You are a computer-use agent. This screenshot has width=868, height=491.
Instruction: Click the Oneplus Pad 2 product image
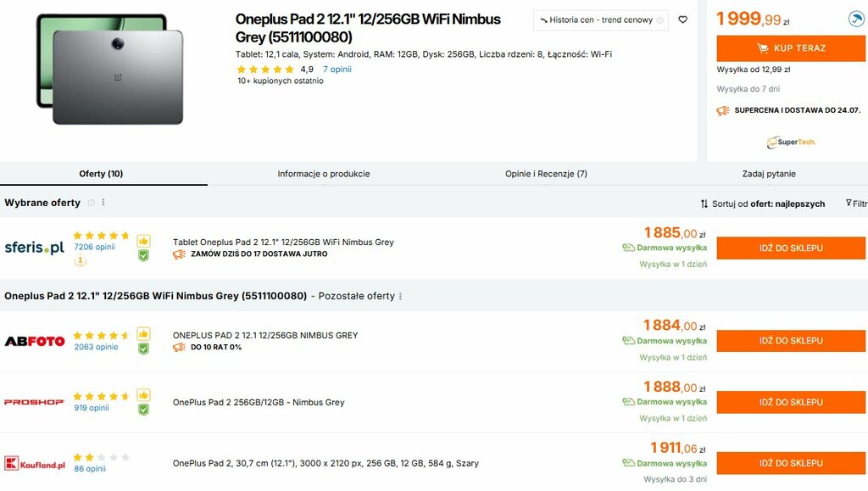click(x=110, y=70)
